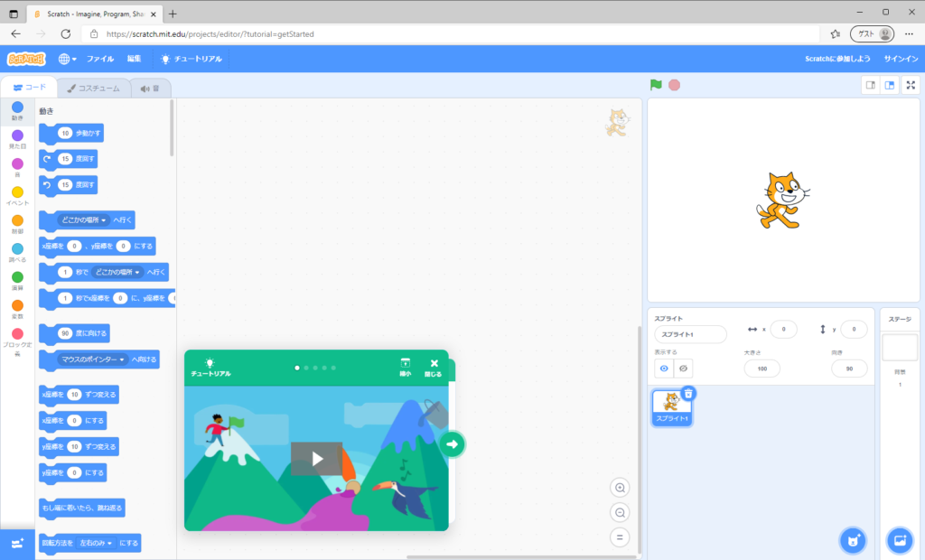925x560 pixels.
Task: Click the Scratchに参加しよう link
Action: pyautogui.click(x=837, y=59)
